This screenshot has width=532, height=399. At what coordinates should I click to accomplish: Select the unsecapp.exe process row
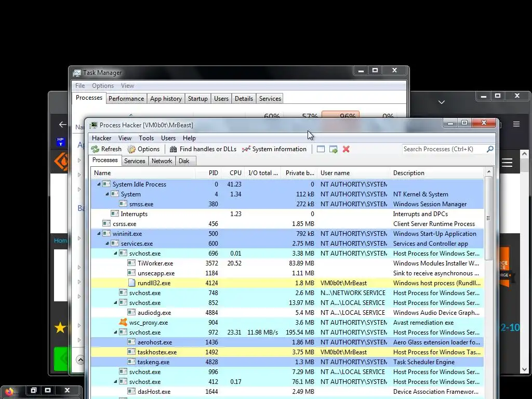(x=287, y=273)
